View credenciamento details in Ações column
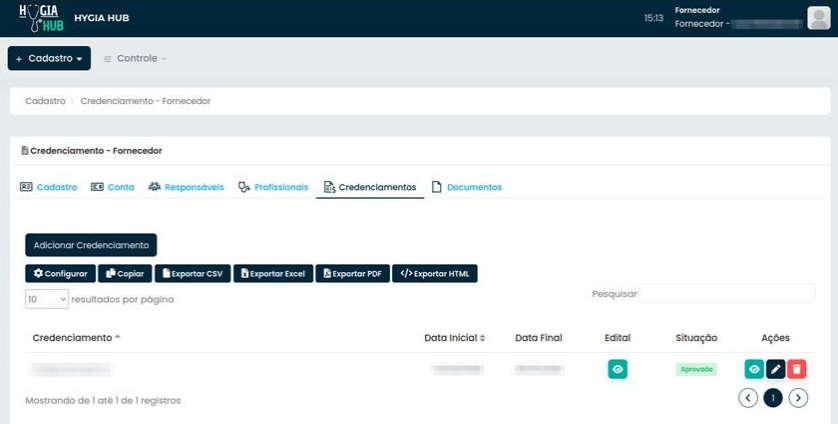The image size is (838, 424). 754,369
